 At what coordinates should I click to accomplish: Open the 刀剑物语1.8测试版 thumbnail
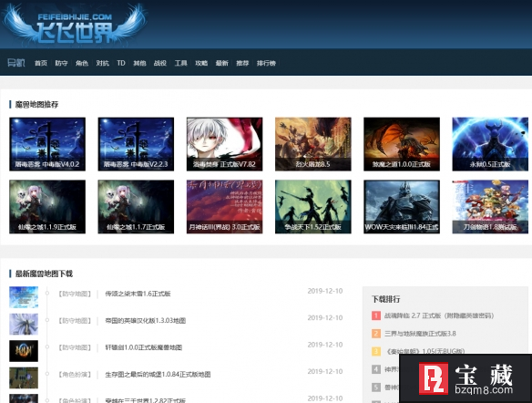tap(490, 207)
